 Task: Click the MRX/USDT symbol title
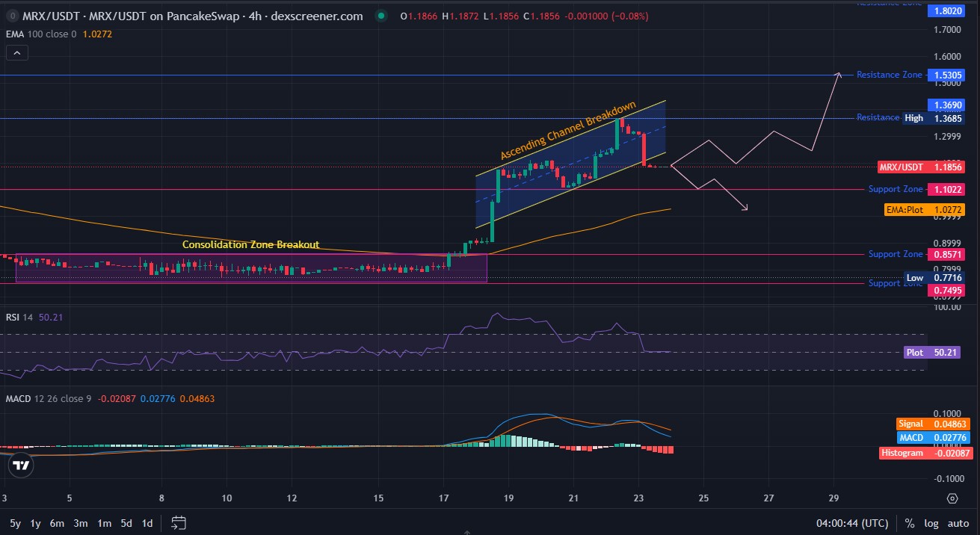tap(191, 16)
